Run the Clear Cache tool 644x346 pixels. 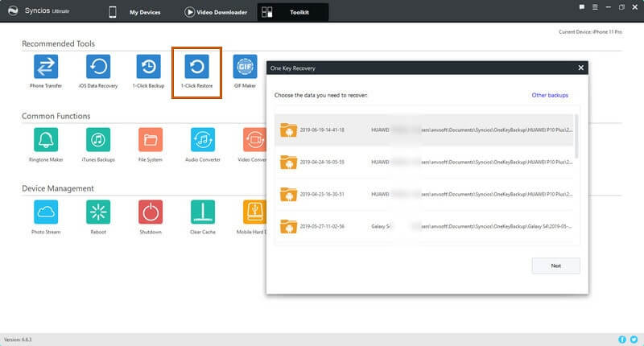203,212
